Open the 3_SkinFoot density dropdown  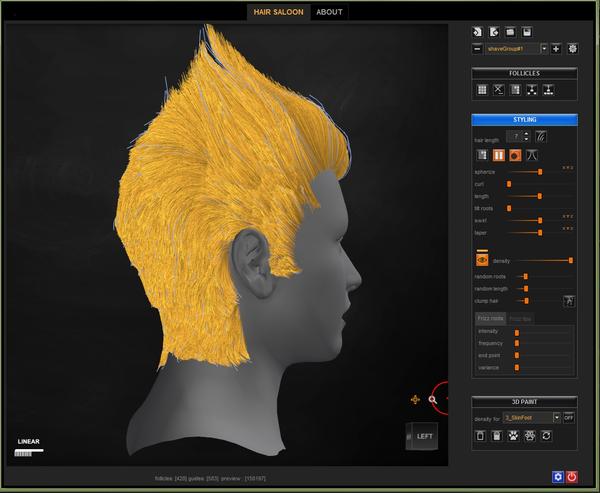click(x=556, y=417)
